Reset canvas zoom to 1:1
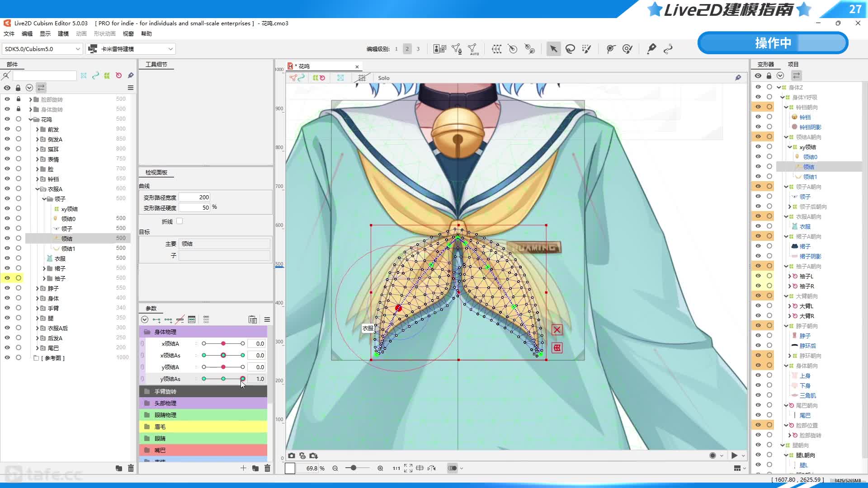 (x=396, y=468)
